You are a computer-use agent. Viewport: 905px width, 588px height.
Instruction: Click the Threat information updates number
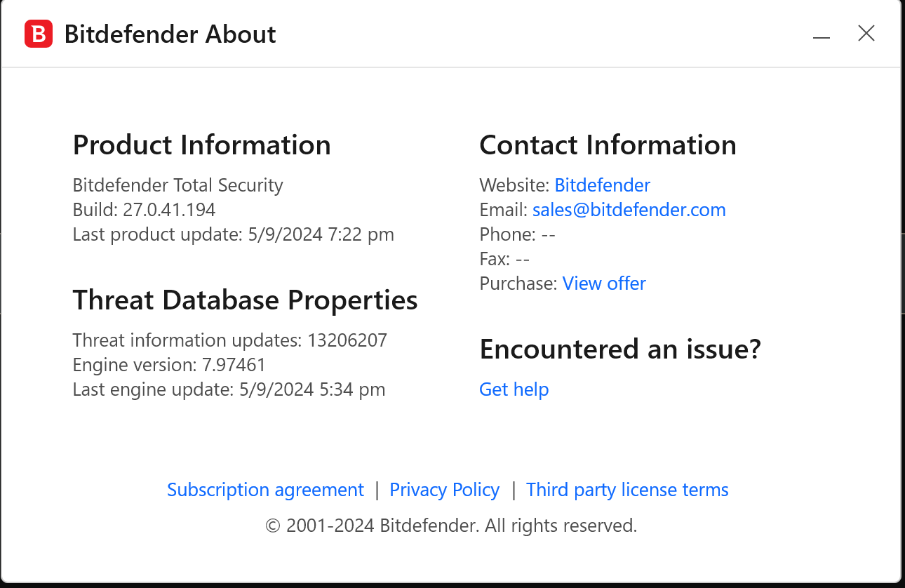(x=347, y=340)
